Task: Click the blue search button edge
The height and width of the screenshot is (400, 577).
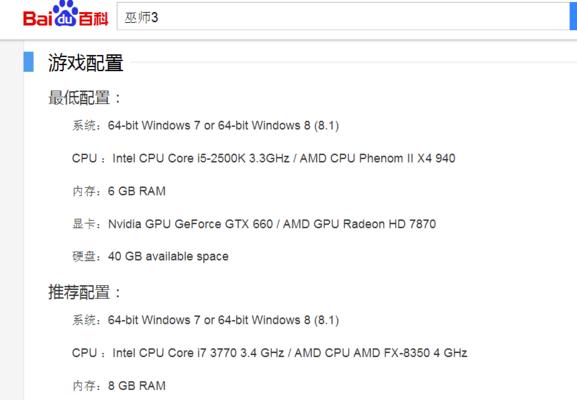Action: [573, 17]
